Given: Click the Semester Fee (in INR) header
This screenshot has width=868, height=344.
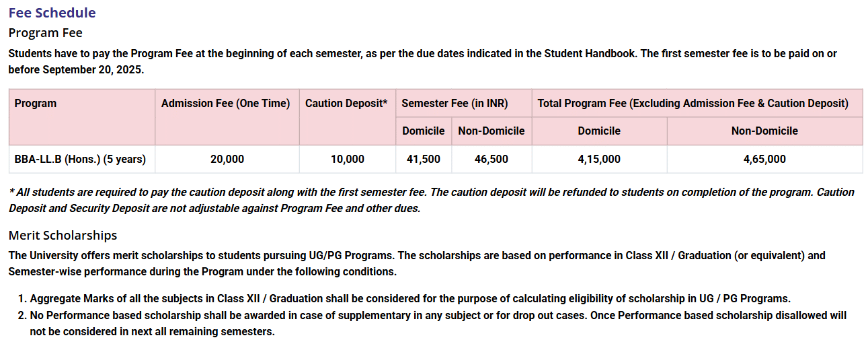Looking at the screenshot, I should point(455,104).
